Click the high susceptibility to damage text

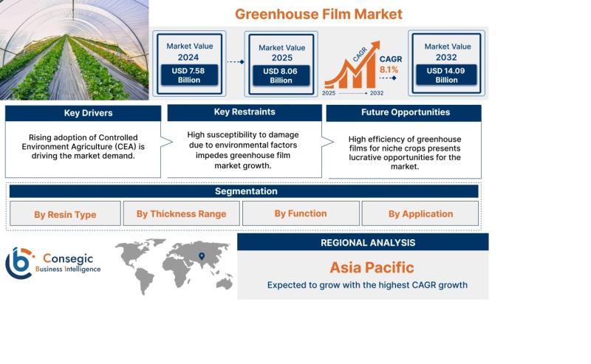coord(243,150)
